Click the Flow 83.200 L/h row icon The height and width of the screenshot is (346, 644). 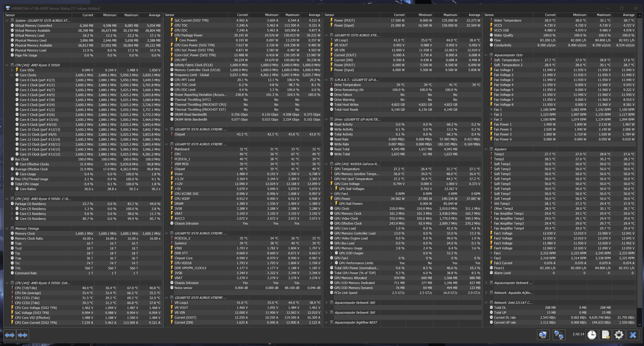coord(491,40)
